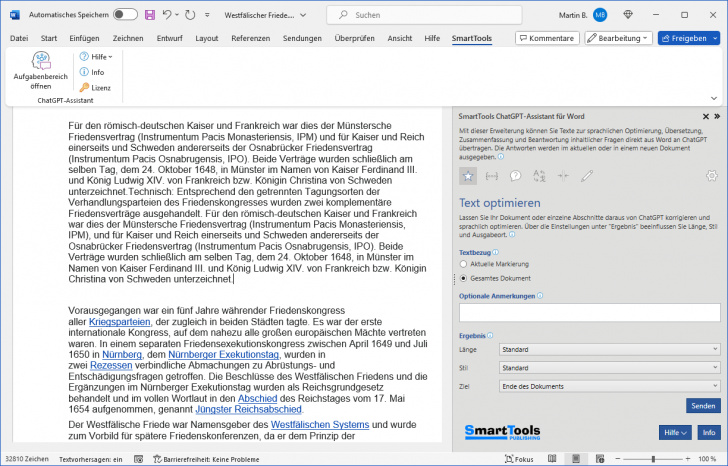Switch to the Referenzen ribbon tab
The height and width of the screenshot is (466, 728).
[x=250, y=38]
